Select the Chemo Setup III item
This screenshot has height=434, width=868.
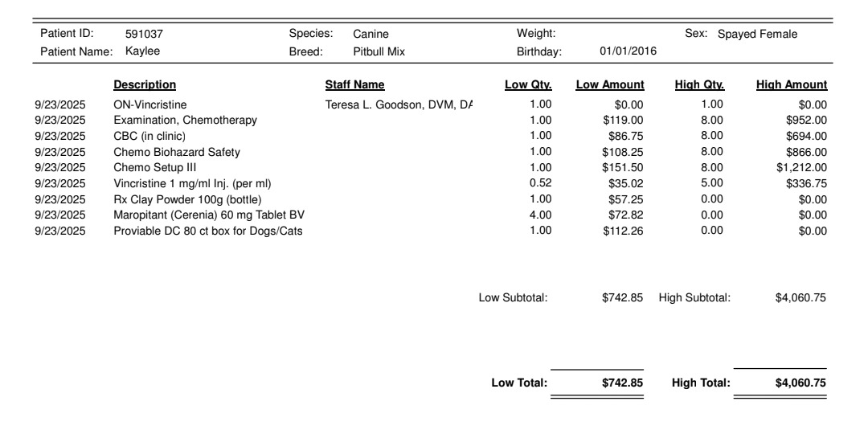pos(154,168)
